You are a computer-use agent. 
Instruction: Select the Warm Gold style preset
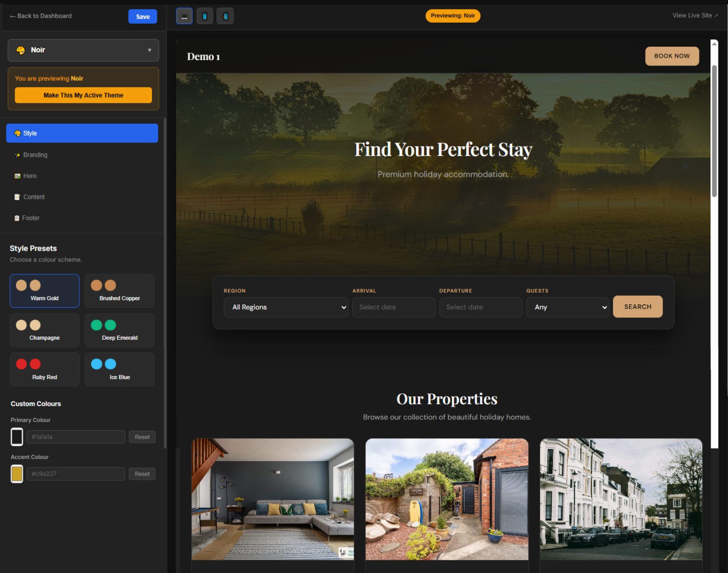(45, 291)
